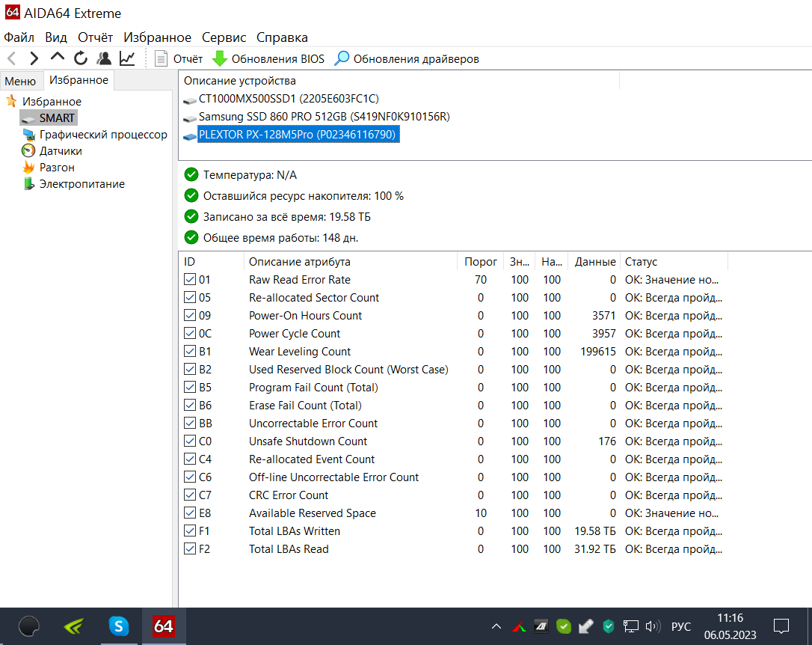This screenshot has width=812, height=645.
Task: Switch to the Меню tab
Action: (x=20, y=81)
